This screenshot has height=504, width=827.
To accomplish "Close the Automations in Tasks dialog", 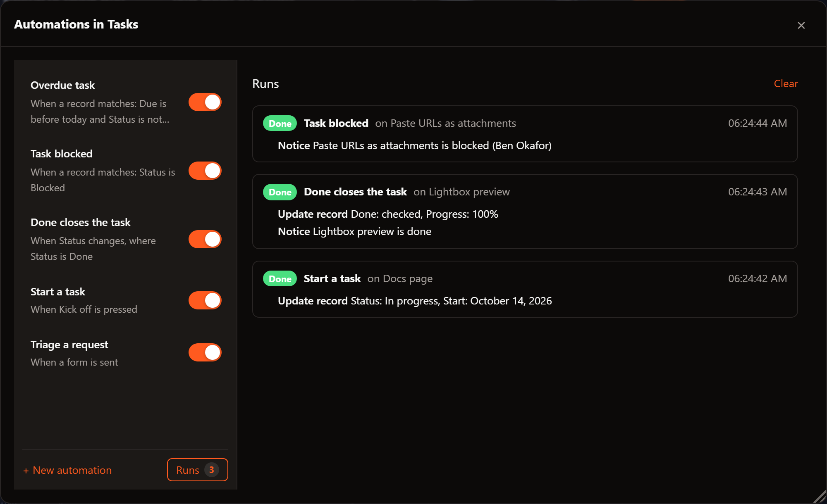I will pos(801,25).
